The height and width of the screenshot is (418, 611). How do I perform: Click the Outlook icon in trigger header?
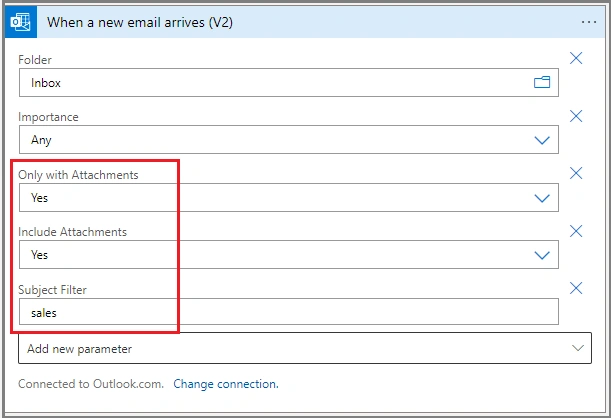(21, 22)
